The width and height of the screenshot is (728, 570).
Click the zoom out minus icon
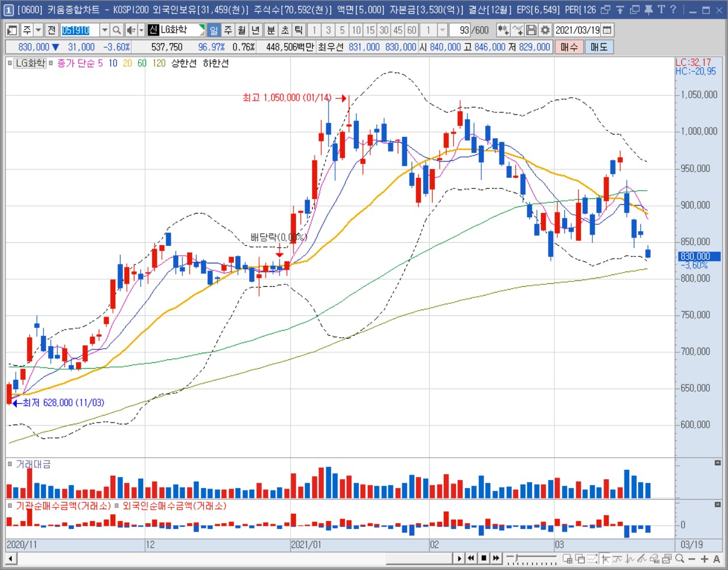pos(692,559)
